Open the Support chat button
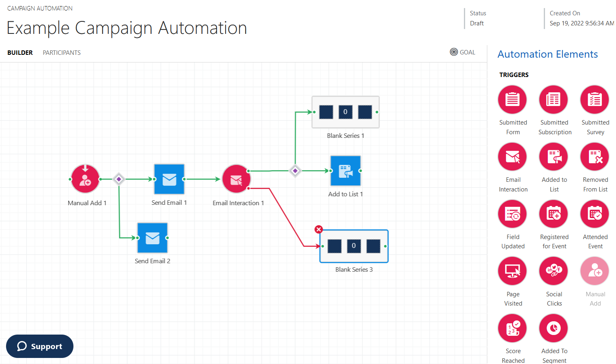 pos(40,346)
